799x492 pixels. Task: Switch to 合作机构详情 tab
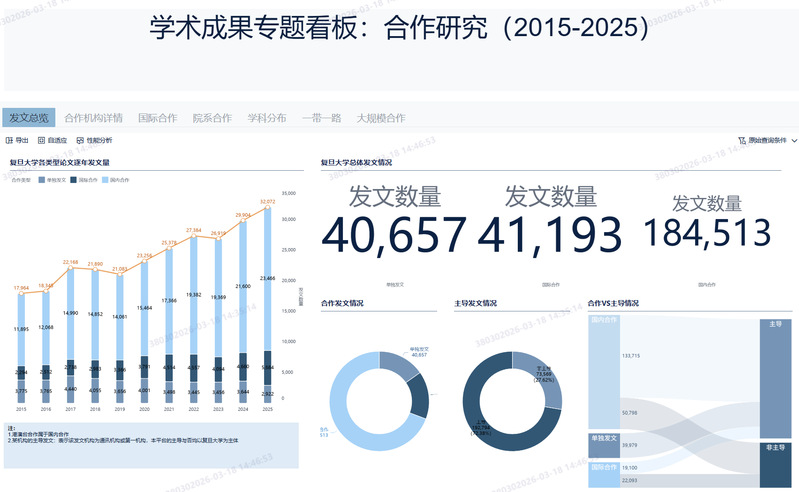point(93,118)
